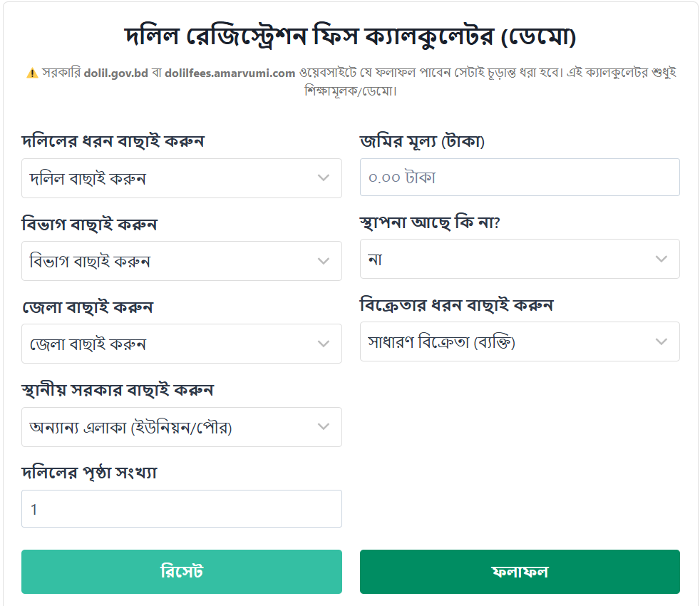Click the chevron on the স্থাপনা আছে কি না dropdown

point(660,259)
